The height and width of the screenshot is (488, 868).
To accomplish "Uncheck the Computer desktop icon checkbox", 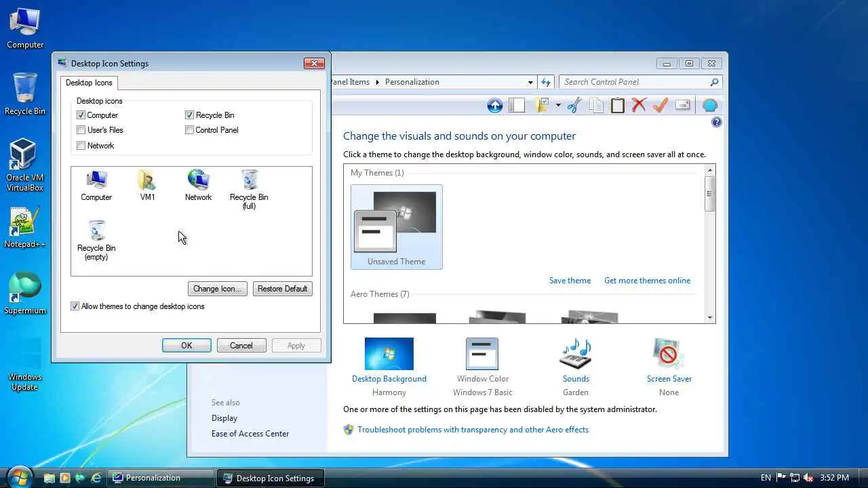I will click(x=81, y=115).
